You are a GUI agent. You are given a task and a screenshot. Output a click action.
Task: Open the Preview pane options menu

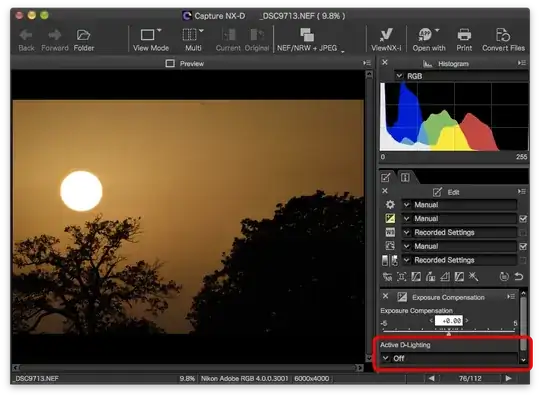(x=366, y=63)
